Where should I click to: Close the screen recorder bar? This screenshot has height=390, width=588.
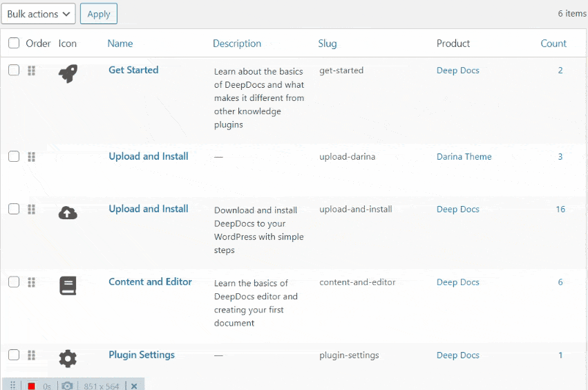tap(134, 386)
